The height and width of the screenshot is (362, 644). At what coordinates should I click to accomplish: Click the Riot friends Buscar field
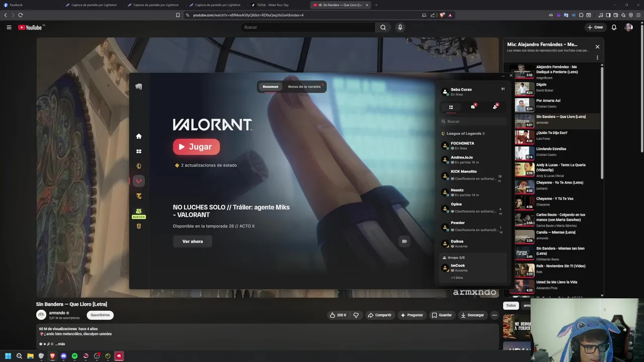click(x=473, y=121)
